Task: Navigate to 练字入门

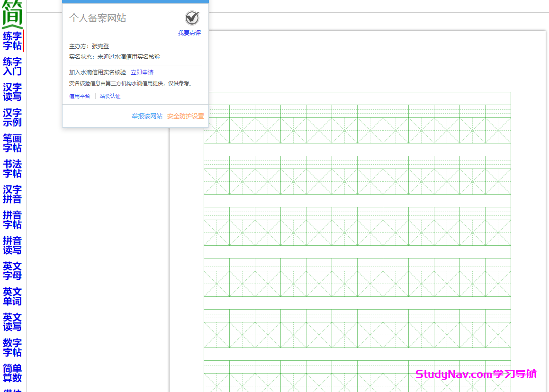Action: [12, 66]
